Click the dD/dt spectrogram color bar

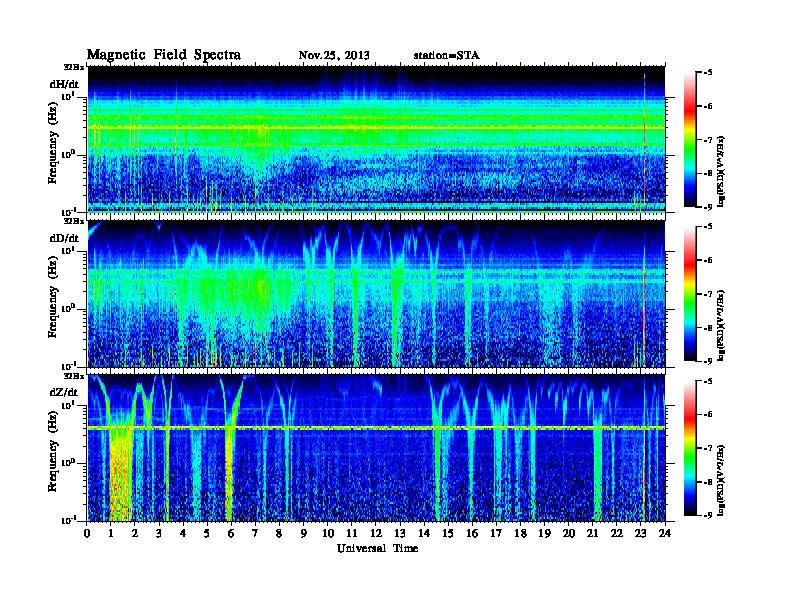point(689,293)
